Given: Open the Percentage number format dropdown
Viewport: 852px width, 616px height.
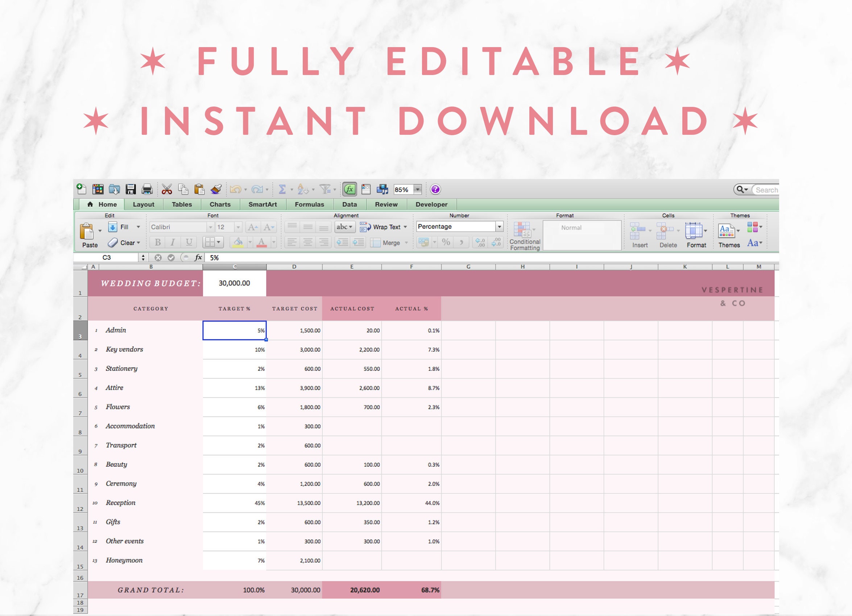Looking at the screenshot, I should 500,226.
